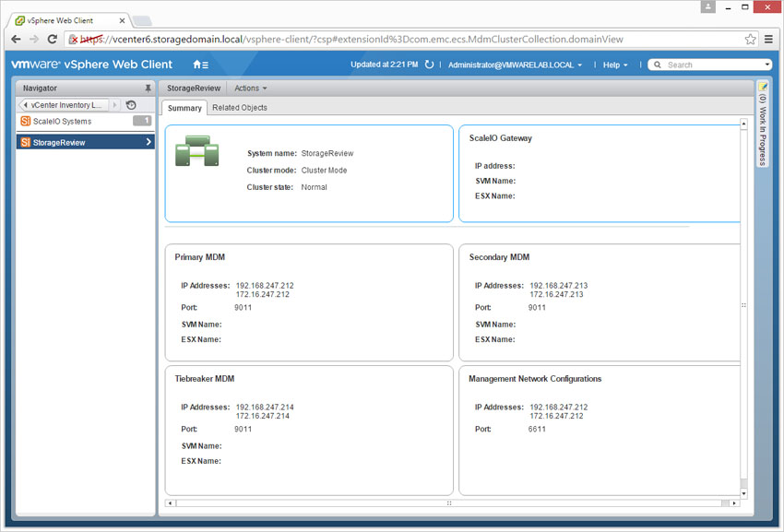Click the 'Cluster Mode' value
Screen dimensions: 784x532
point(324,171)
